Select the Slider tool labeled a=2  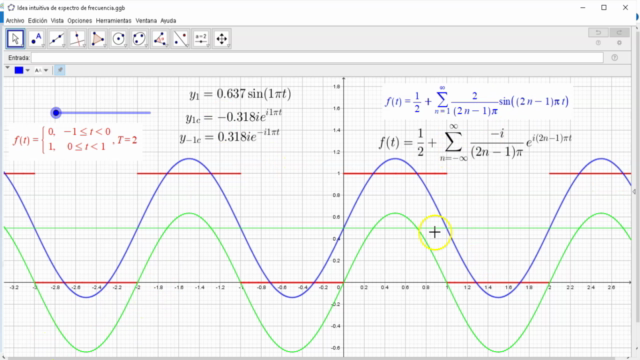[201, 39]
